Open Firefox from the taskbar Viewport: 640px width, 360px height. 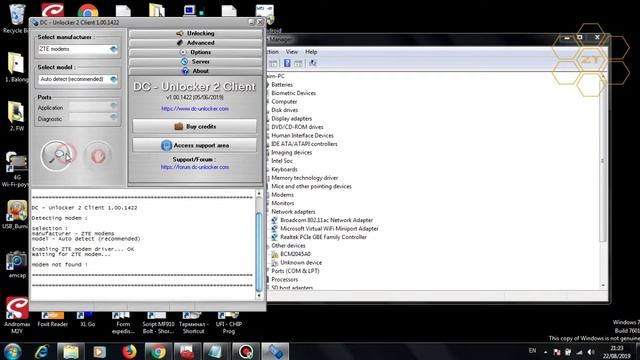point(129,351)
